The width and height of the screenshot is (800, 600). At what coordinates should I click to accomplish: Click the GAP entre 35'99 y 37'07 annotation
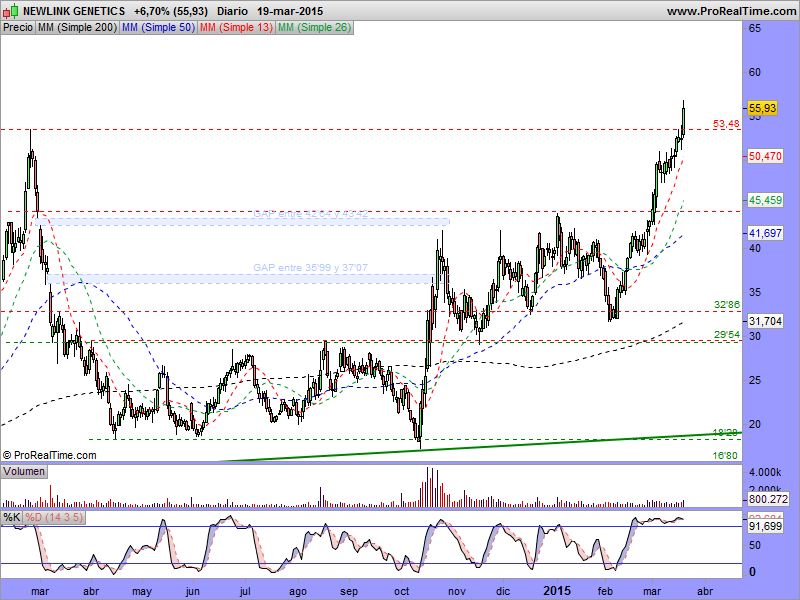pos(310,267)
